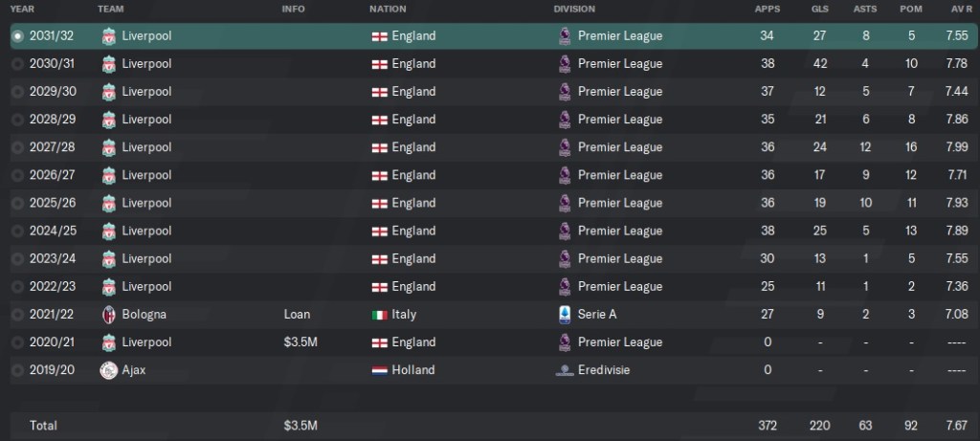Click the NATION column header
This screenshot has width=980, height=441.
(x=388, y=9)
